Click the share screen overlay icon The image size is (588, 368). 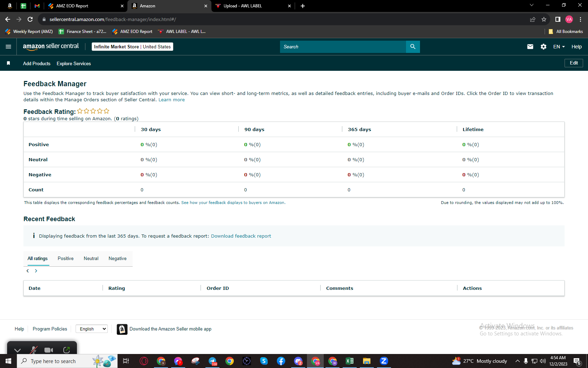pyautogui.click(x=66, y=350)
